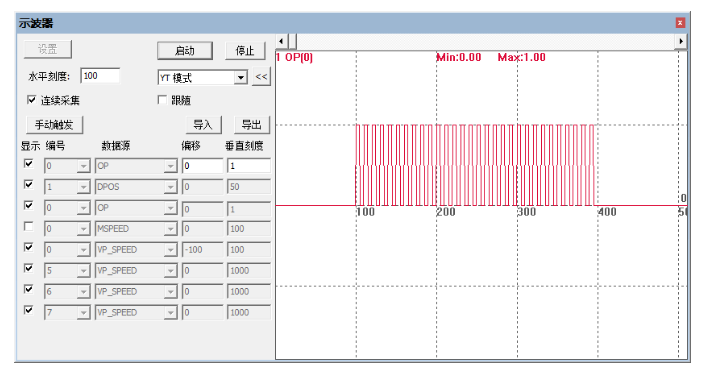The width and height of the screenshot is (707, 378).
Task: Check the display checkbox for the MSPEED row
Action: tap(28, 226)
